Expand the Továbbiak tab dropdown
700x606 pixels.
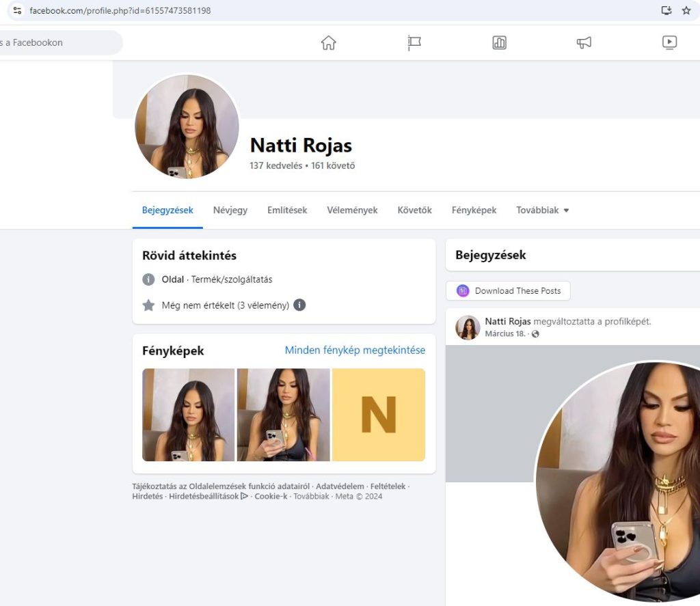[542, 210]
